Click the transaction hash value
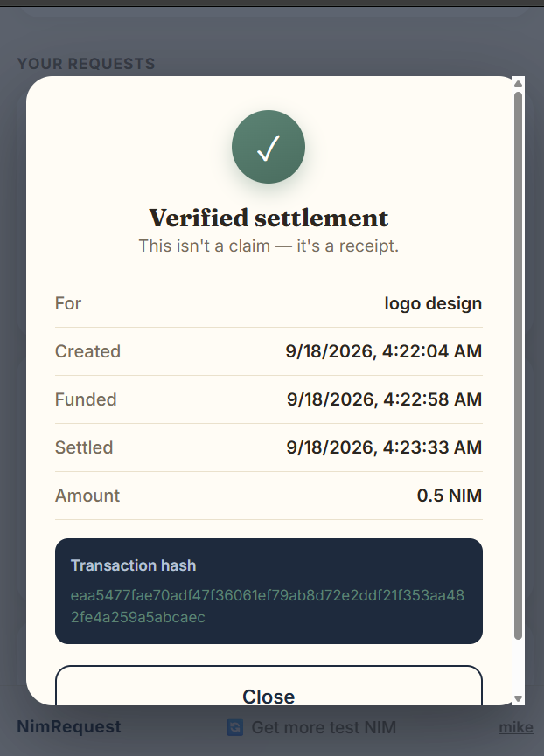This screenshot has width=544, height=756. pyautogui.click(x=267, y=606)
